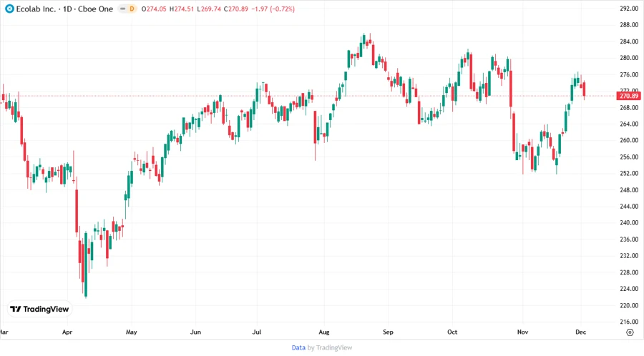644x356 pixels.
Task: Click the close value C270.89
Action: [236, 9]
